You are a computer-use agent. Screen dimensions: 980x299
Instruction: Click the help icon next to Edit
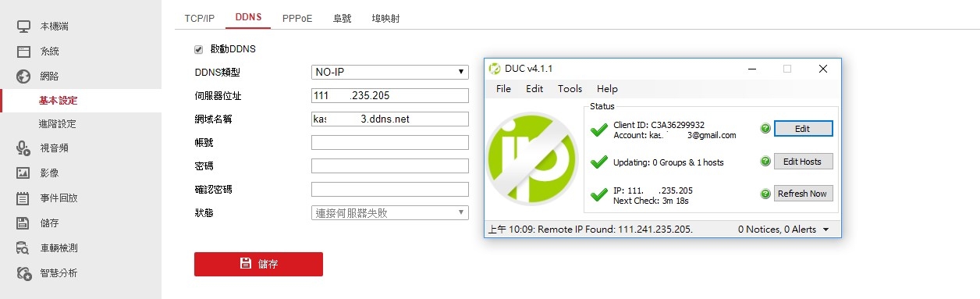[765, 129]
